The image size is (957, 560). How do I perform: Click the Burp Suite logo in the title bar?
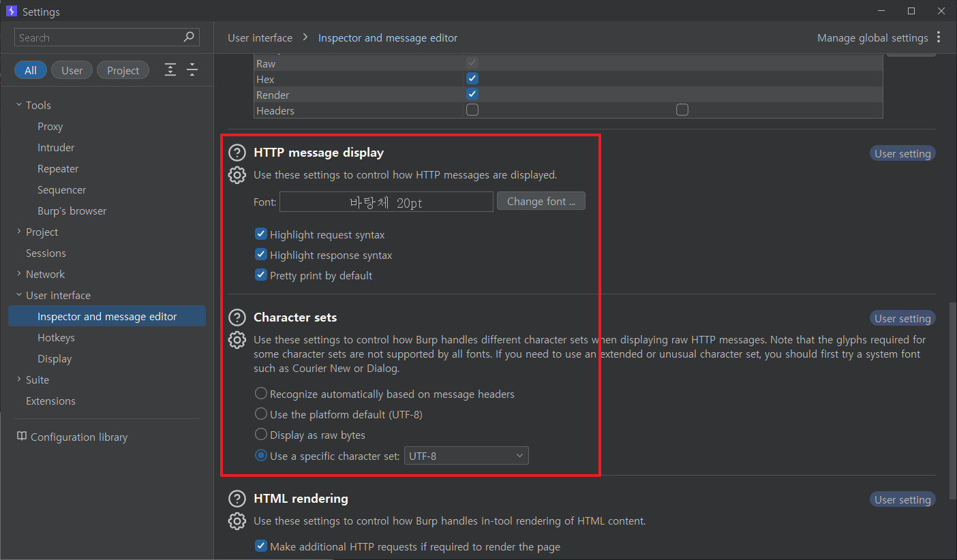click(x=12, y=12)
